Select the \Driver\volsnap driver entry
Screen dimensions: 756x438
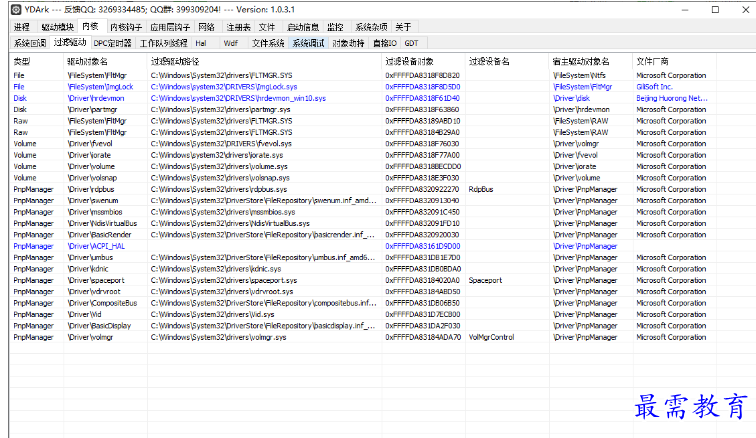[92, 178]
